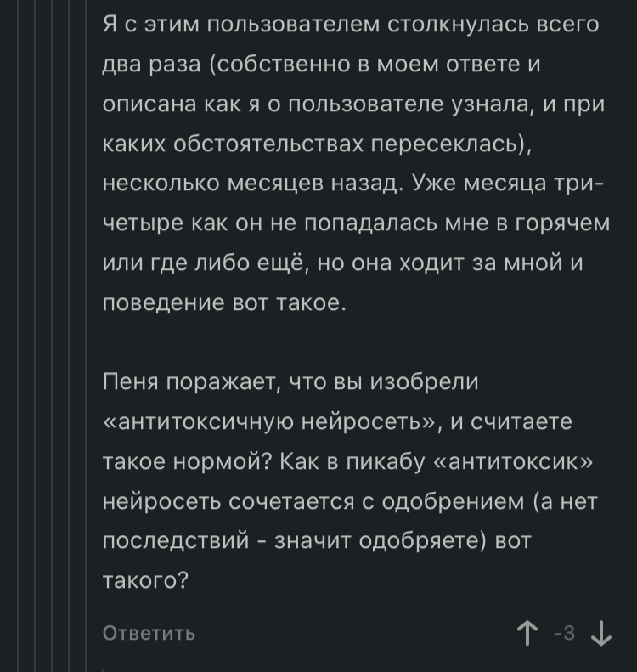Click the phrase 'такое нормой?'

pyautogui.click(x=184, y=461)
